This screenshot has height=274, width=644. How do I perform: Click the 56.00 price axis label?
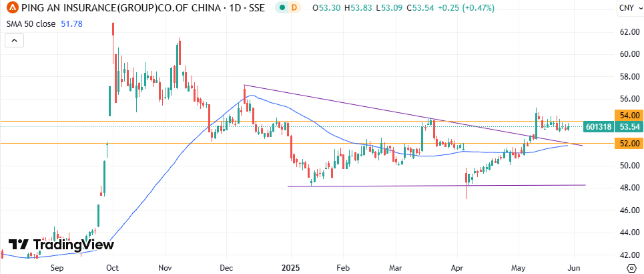point(629,99)
